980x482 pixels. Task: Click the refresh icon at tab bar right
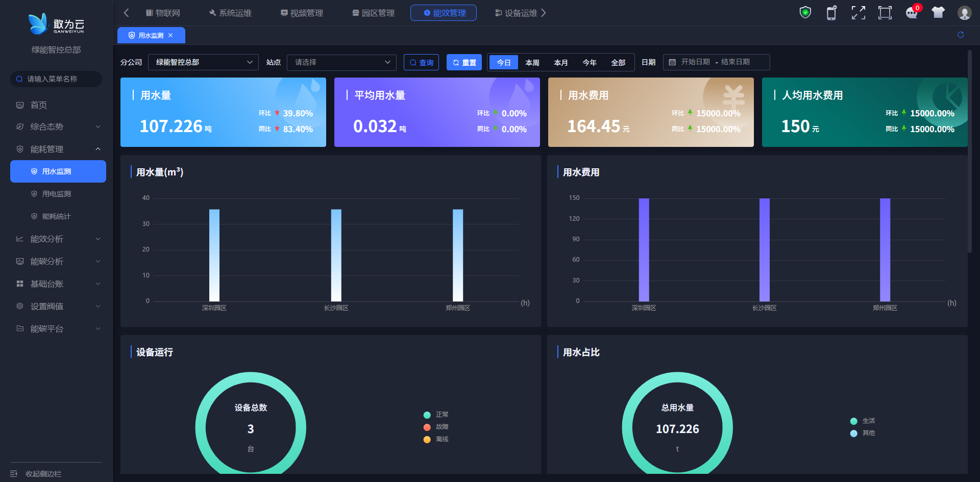961,35
